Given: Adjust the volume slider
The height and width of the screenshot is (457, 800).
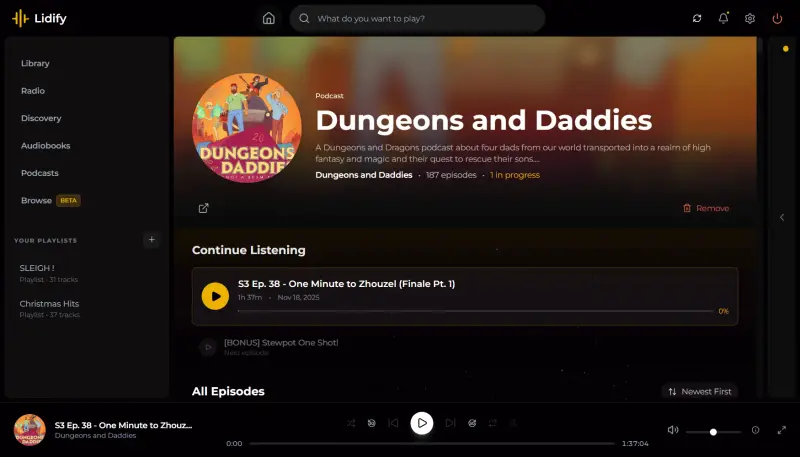Looking at the screenshot, I should (713, 431).
